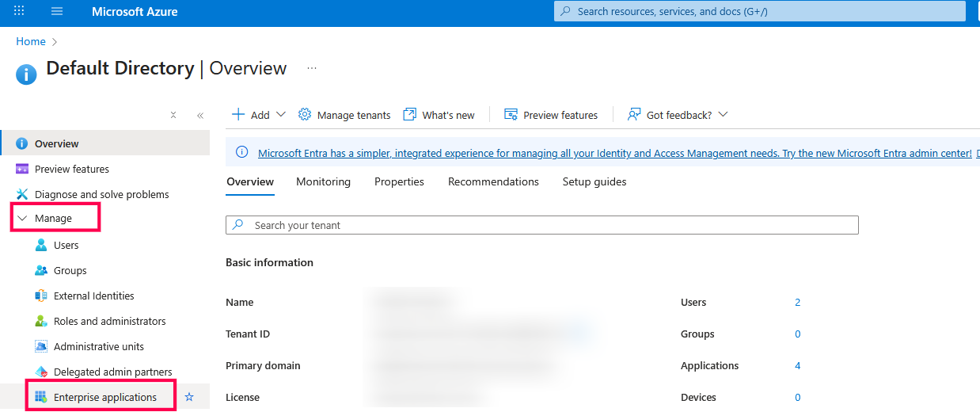980x412 pixels.
Task: Open What's new
Action: tap(439, 115)
